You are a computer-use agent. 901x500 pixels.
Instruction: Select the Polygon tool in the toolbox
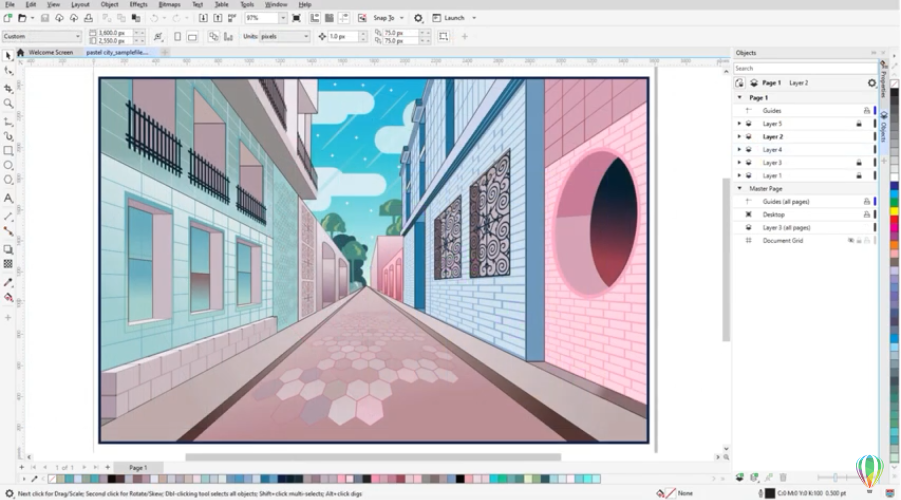(8, 180)
